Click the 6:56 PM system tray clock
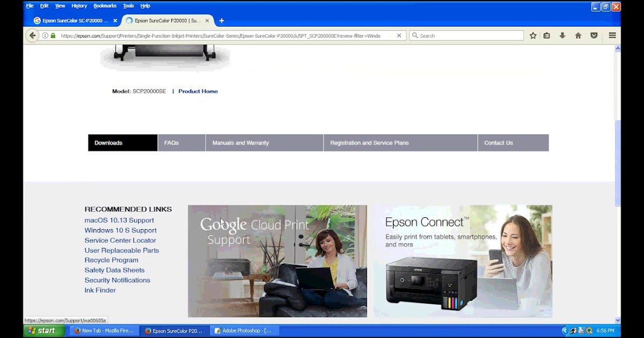Image resolution: width=644 pixels, height=338 pixels. [x=605, y=331]
